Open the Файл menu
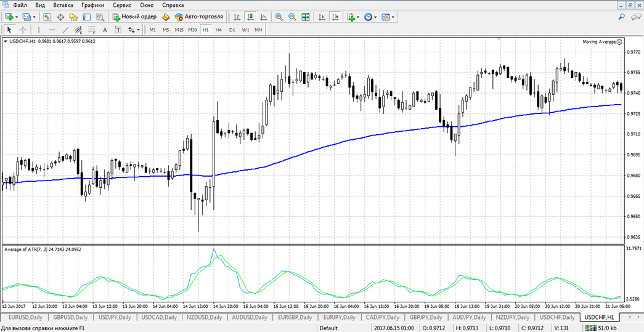The width and height of the screenshot is (644, 332). coord(20,6)
